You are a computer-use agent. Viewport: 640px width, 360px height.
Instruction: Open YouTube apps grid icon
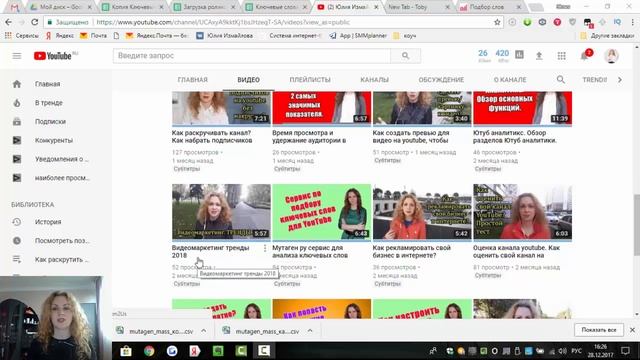pos(562,56)
